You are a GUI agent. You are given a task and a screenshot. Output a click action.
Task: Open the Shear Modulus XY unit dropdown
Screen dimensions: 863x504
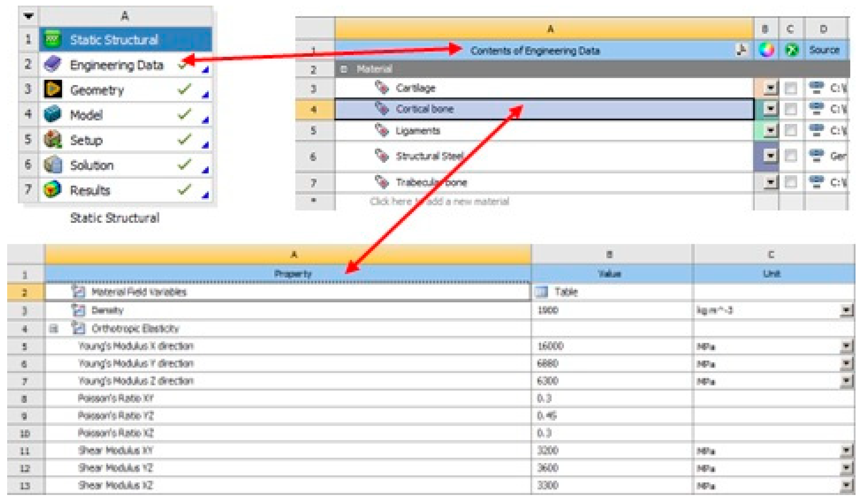[846, 451]
